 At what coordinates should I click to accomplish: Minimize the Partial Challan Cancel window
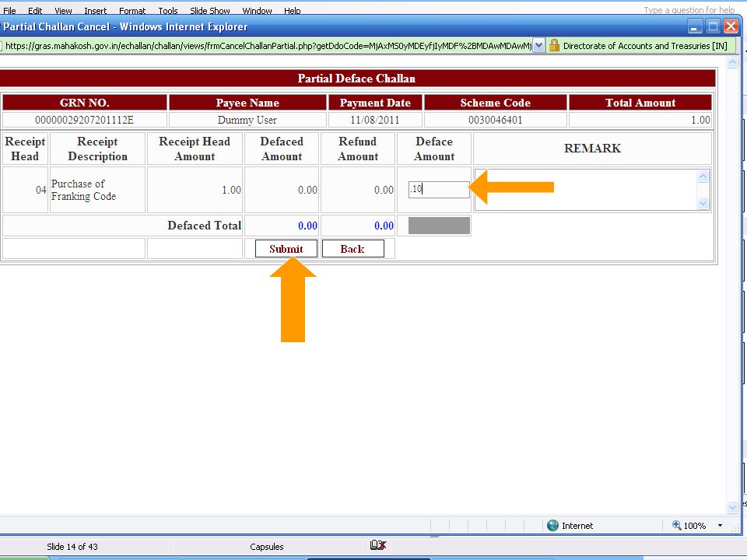(x=695, y=26)
